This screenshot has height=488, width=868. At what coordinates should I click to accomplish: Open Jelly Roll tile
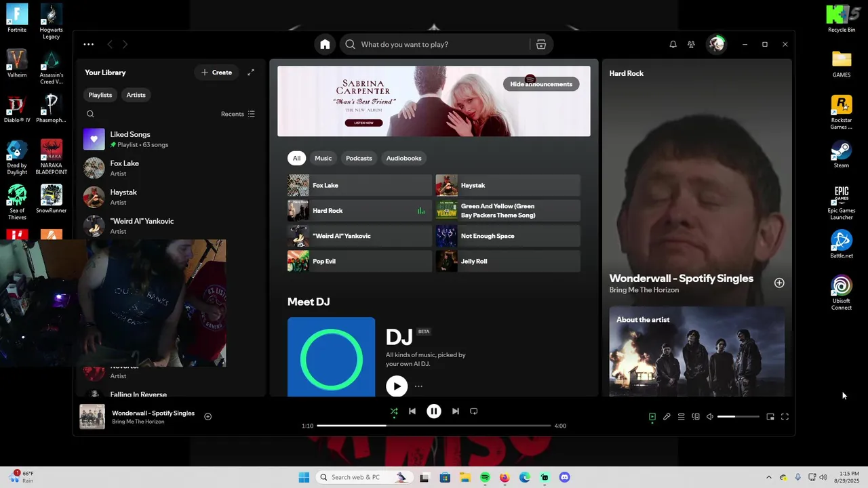[508, 261]
